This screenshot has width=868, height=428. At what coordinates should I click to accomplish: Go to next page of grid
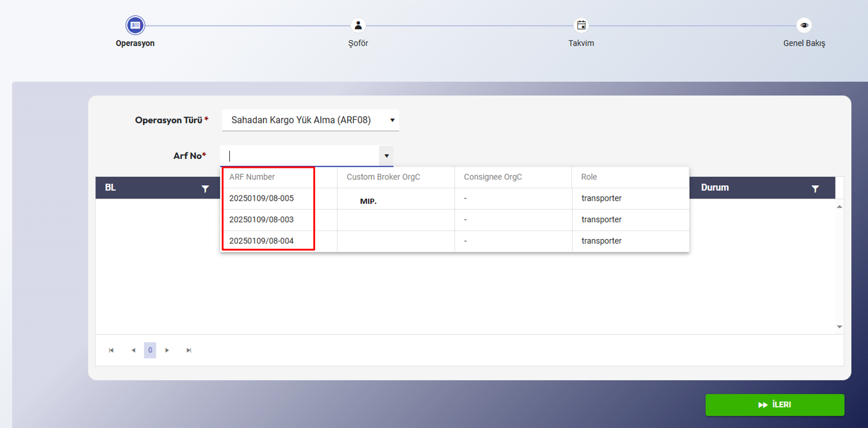click(x=167, y=350)
